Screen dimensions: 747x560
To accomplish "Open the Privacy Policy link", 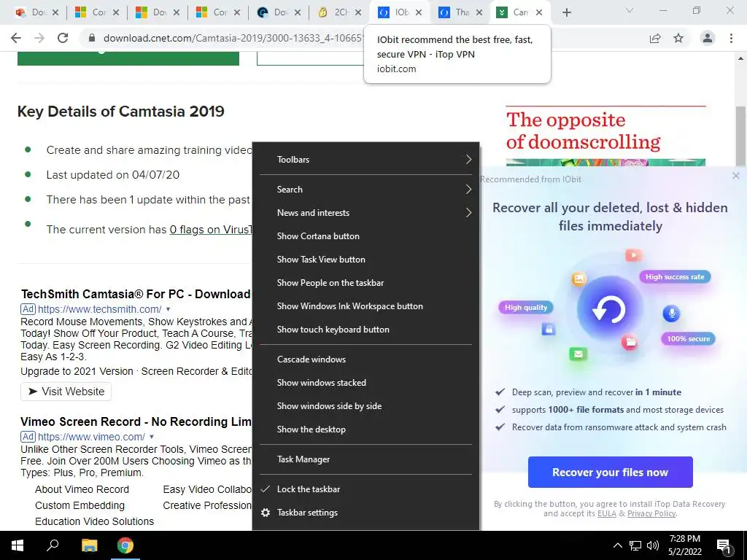I will pyautogui.click(x=651, y=513).
